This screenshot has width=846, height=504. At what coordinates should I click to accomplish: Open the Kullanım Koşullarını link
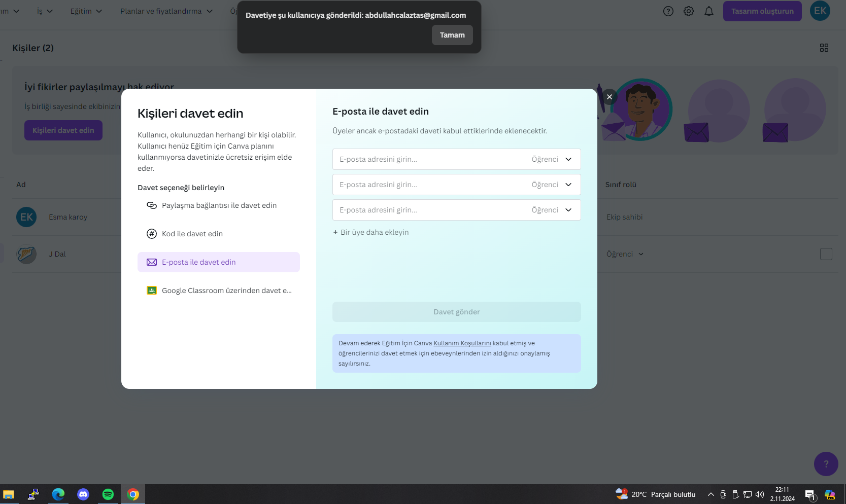tap(462, 343)
